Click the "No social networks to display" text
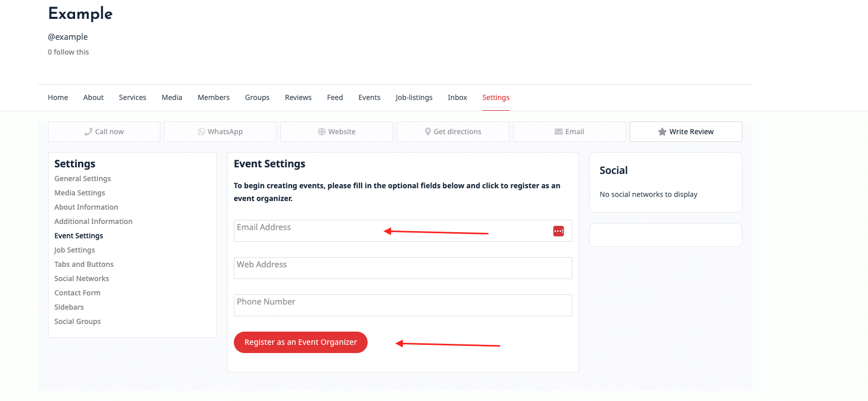The image size is (868, 401). point(648,194)
